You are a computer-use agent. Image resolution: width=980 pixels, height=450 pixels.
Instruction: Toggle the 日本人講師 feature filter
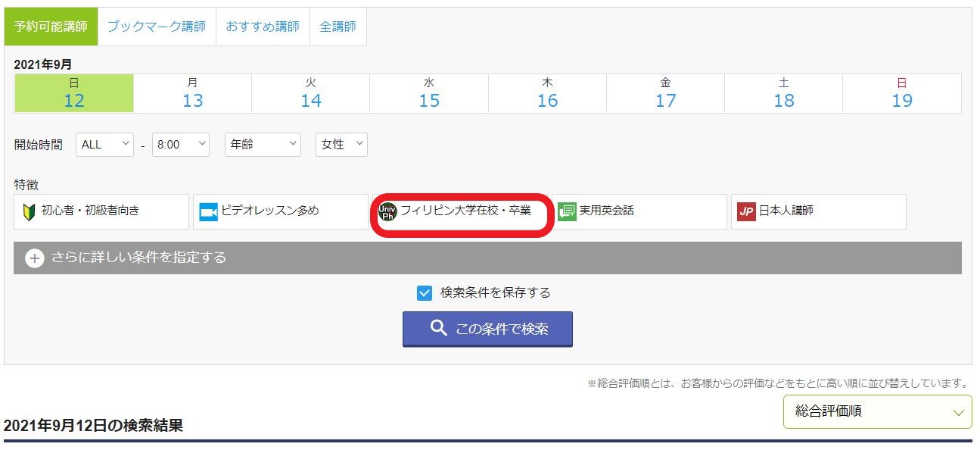819,211
